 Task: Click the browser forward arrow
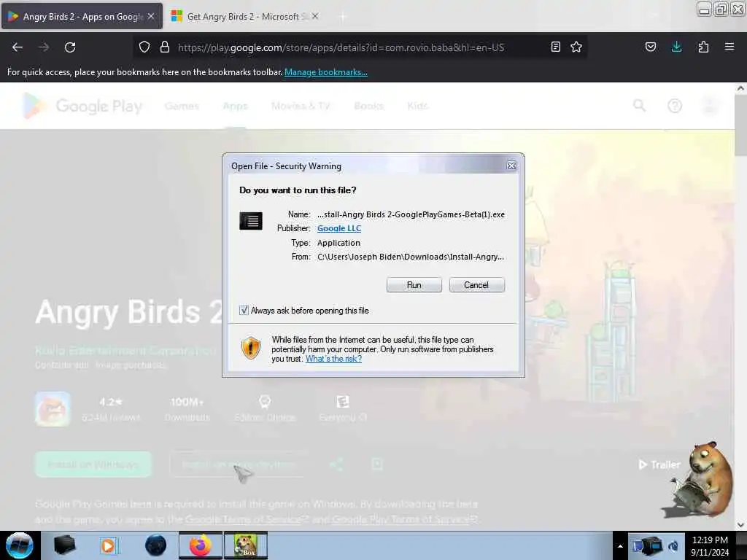tap(43, 47)
